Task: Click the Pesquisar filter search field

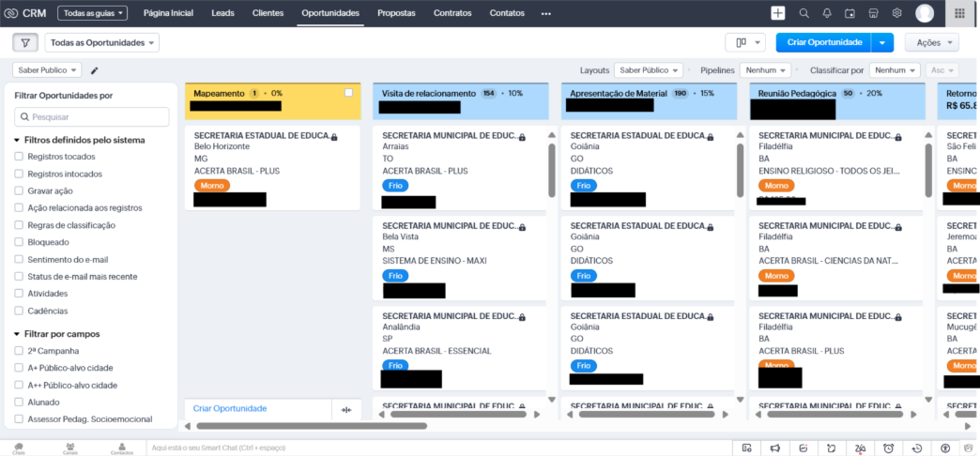Action: (92, 116)
